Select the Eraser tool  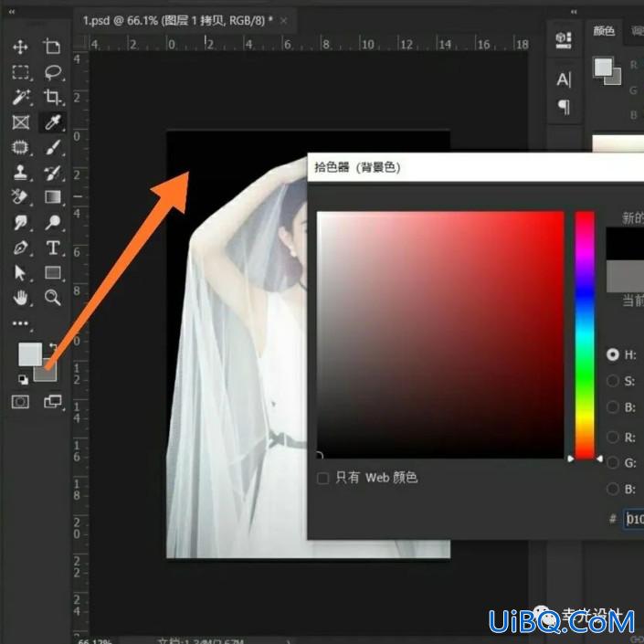click(x=20, y=197)
